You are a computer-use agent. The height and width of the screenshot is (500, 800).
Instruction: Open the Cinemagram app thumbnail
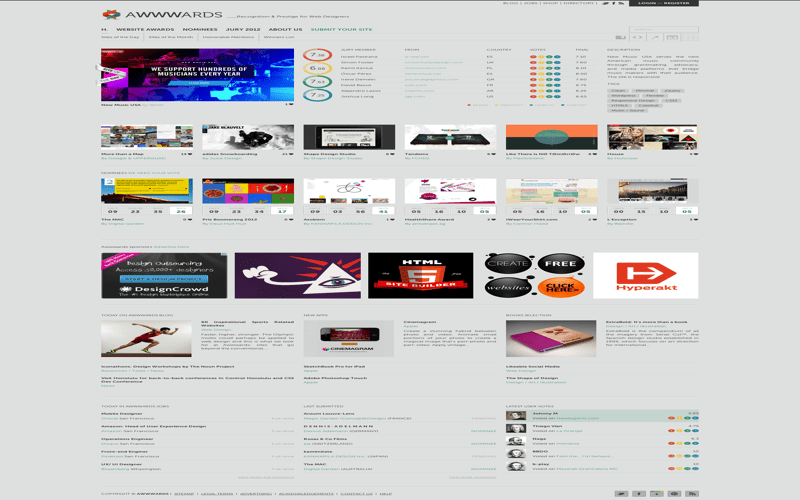click(348, 339)
